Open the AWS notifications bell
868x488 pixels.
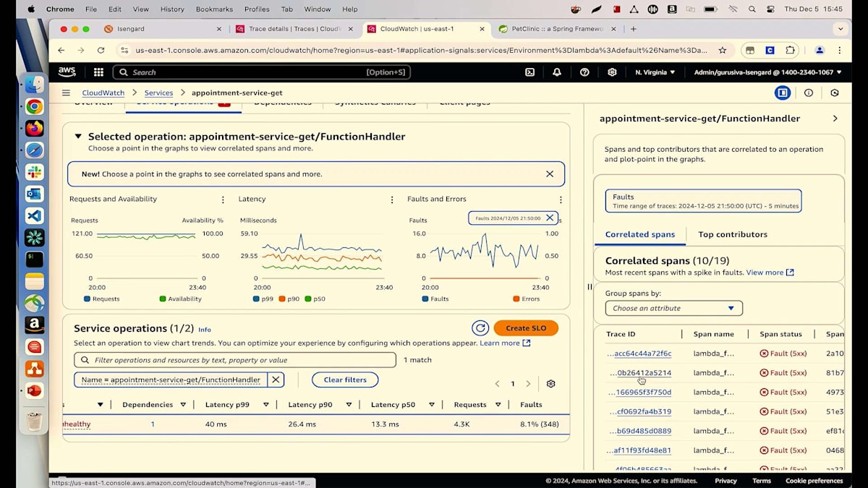tap(557, 72)
